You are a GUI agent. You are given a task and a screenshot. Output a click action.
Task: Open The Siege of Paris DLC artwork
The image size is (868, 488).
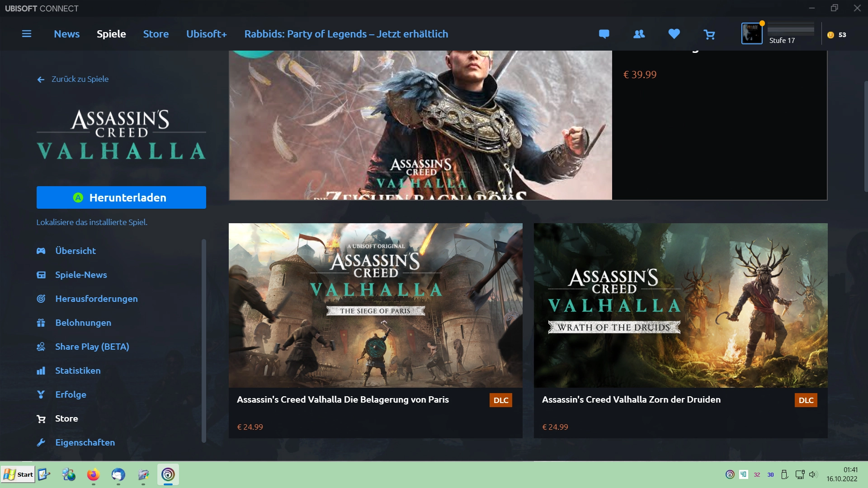click(375, 305)
